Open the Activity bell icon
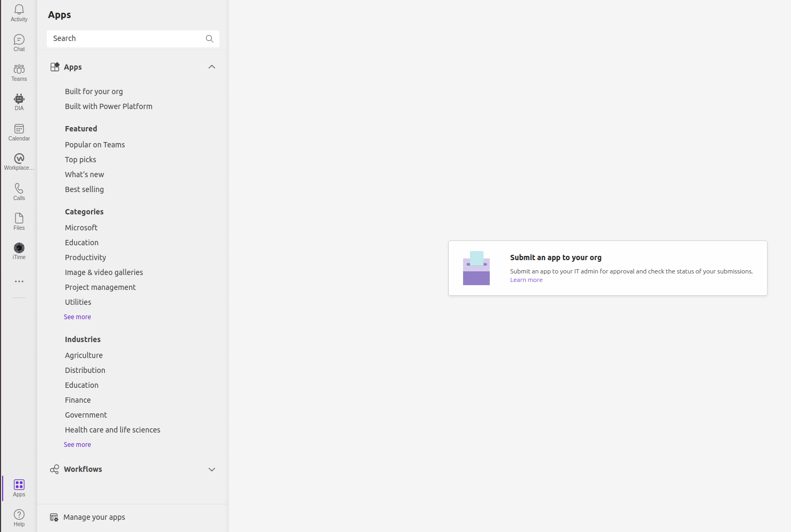This screenshot has width=791, height=532. (x=19, y=10)
